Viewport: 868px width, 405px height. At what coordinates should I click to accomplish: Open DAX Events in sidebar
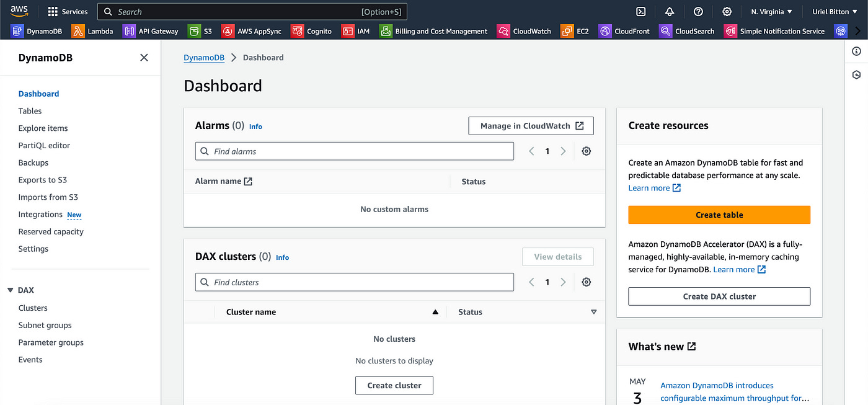click(x=30, y=360)
